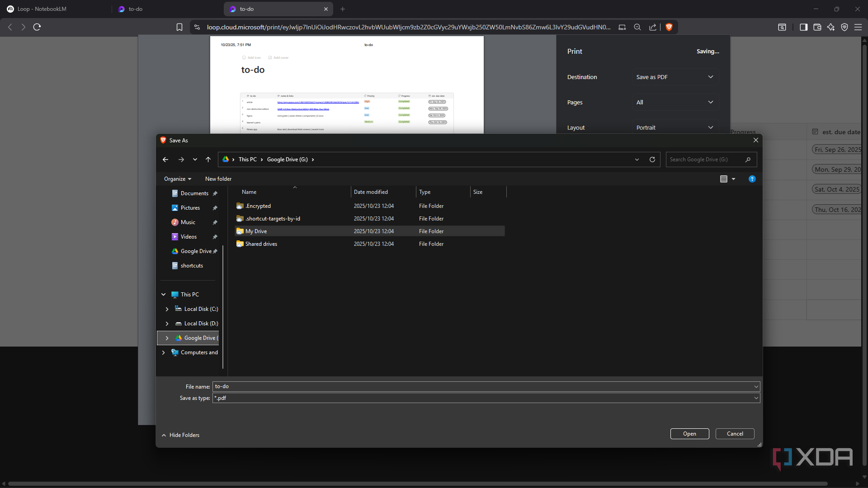The image size is (868, 488).
Task: Open the zoom magnifier in address bar
Action: [x=637, y=27]
